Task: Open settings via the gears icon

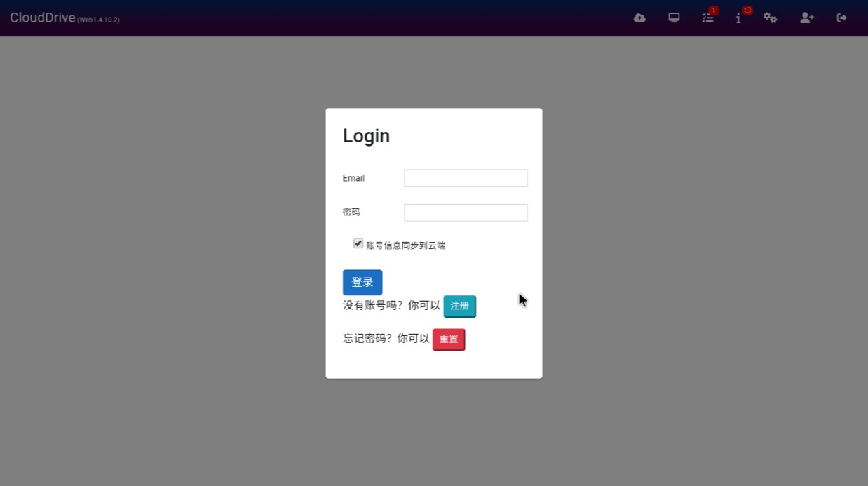Action: [771, 18]
